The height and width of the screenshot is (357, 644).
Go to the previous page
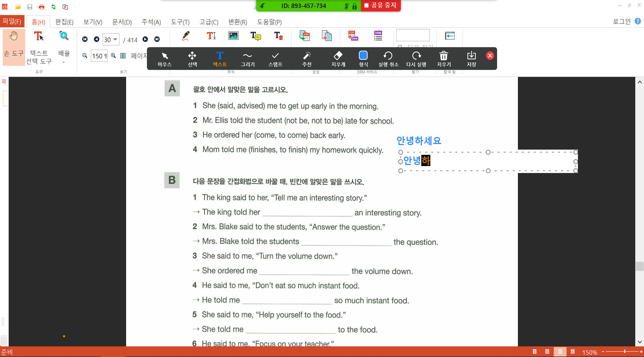[x=96, y=39]
